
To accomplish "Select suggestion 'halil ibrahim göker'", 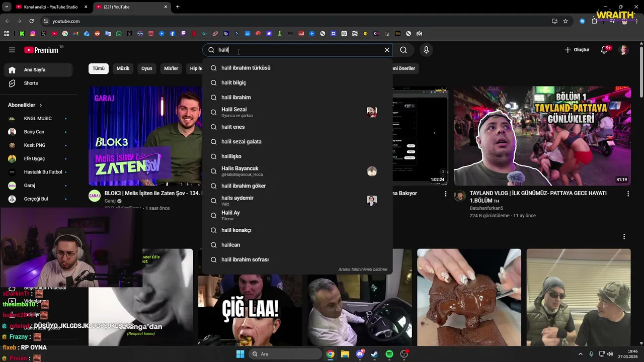I will (x=297, y=186).
